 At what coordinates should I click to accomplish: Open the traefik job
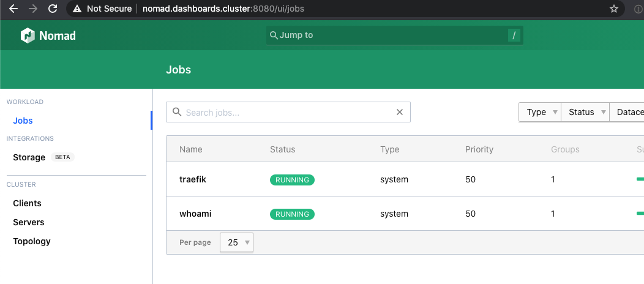pyautogui.click(x=193, y=179)
